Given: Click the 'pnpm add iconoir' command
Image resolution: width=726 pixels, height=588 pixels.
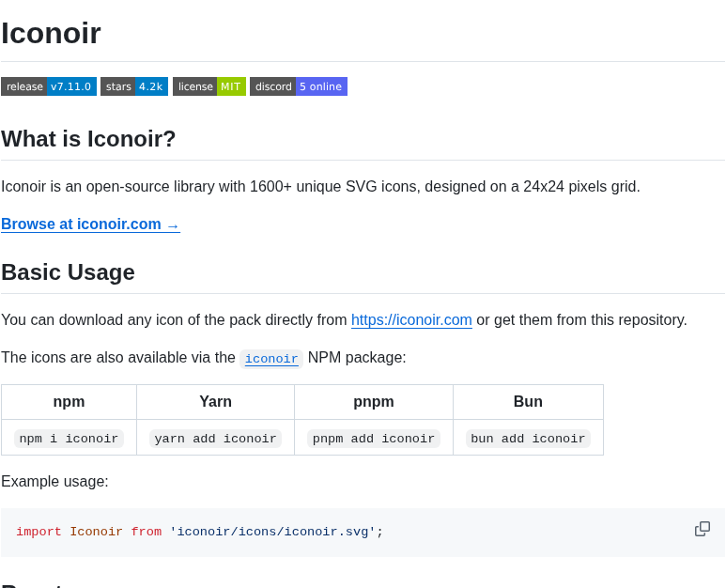Looking at the screenshot, I should pos(374,439).
